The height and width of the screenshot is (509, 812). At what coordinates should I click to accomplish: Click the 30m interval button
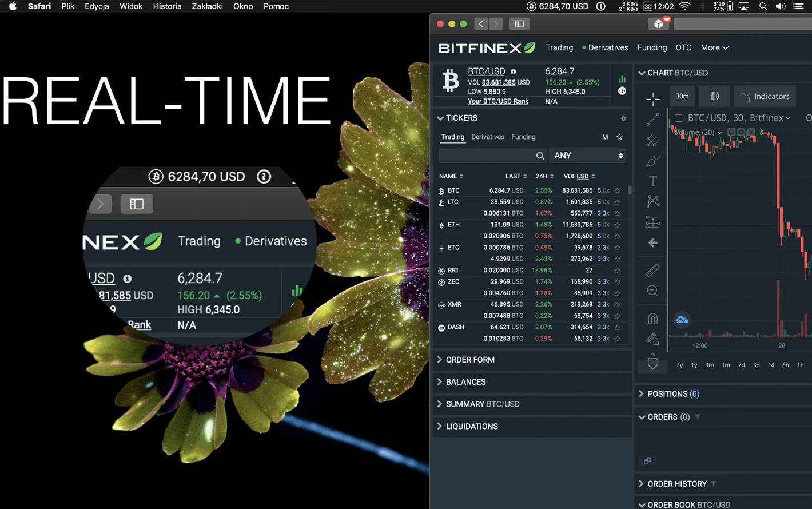click(682, 96)
